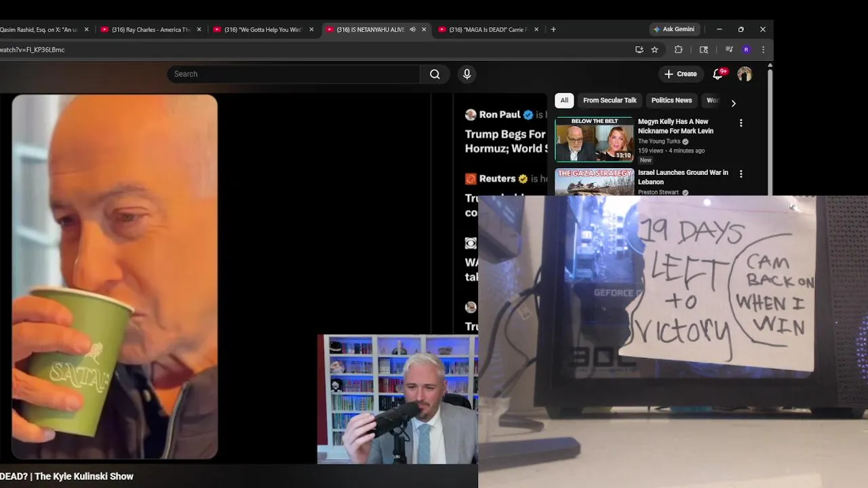
Task: Activate voice search microphone icon
Action: click(x=467, y=74)
